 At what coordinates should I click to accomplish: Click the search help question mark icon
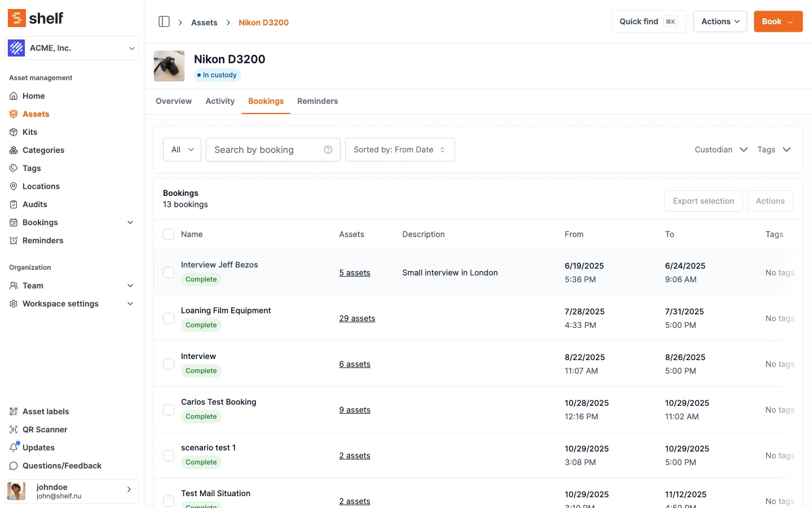tap(328, 150)
